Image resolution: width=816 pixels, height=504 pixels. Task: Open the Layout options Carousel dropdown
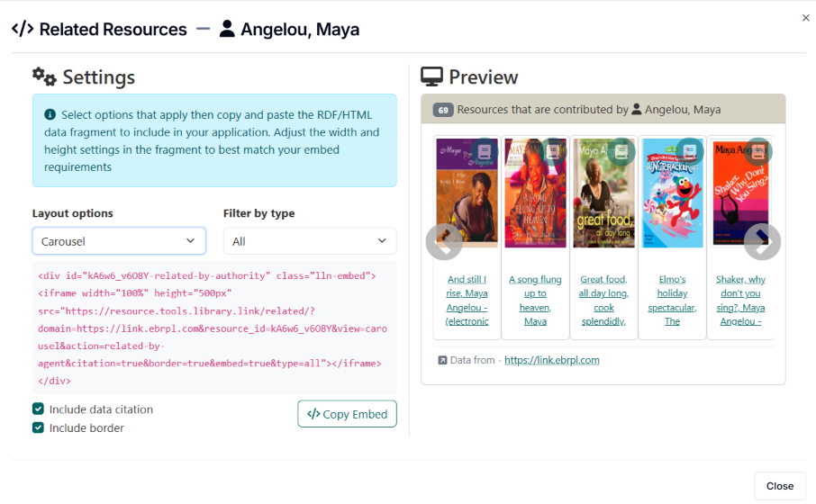click(x=119, y=241)
